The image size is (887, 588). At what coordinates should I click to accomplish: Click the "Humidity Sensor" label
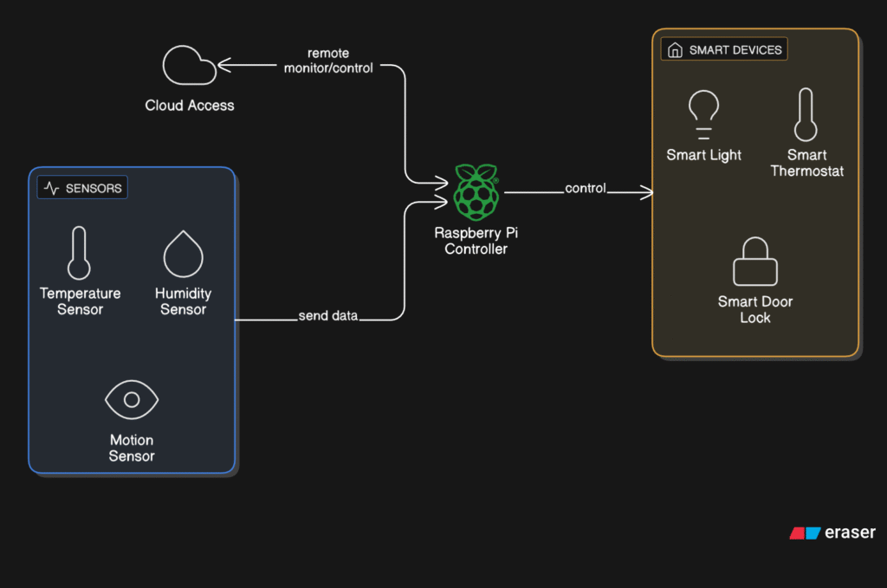184,301
